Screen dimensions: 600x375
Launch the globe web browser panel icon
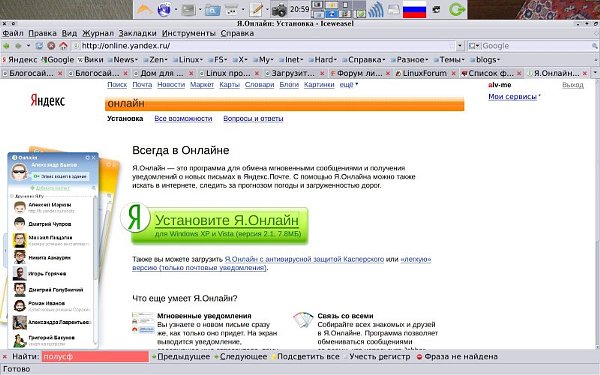pyautogui.click(x=164, y=10)
